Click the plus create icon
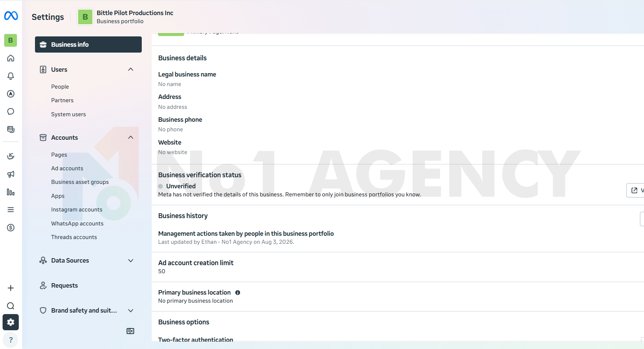This screenshot has width=644, height=349. (x=11, y=288)
